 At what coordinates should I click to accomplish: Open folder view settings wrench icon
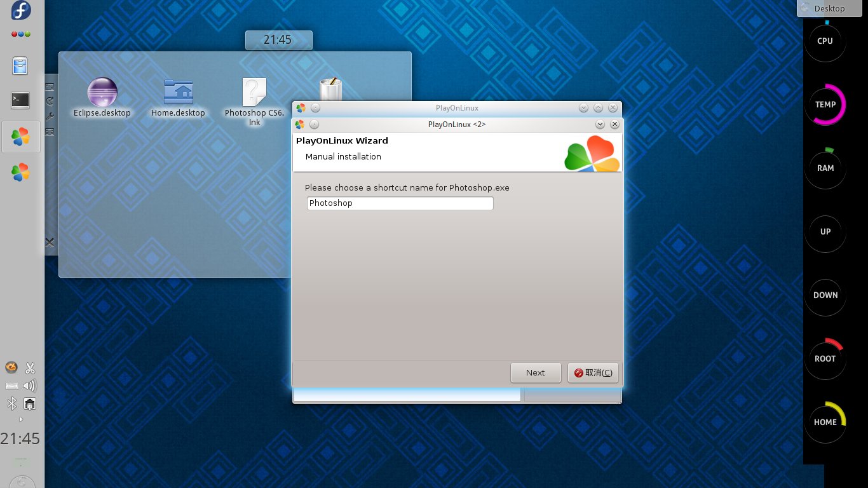pos(50,116)
